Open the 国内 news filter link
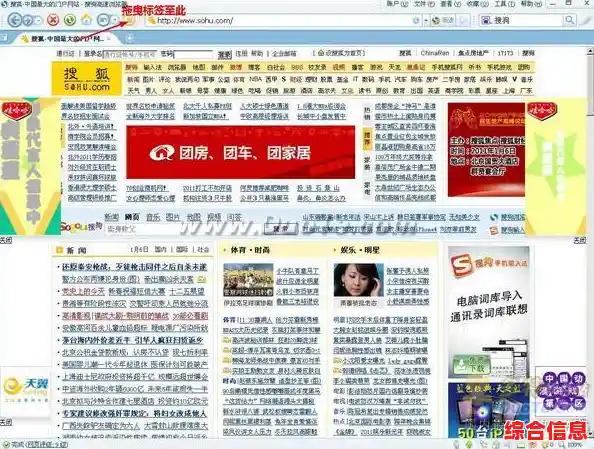The height and width of the screenshot is (449, 594). point(161,250)
